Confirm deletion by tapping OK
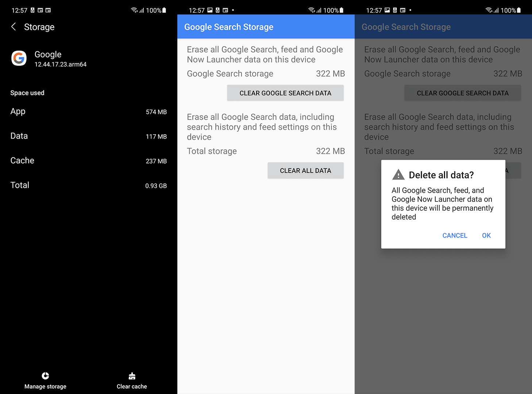The image size is (532, 394). (x=486, y=235)
